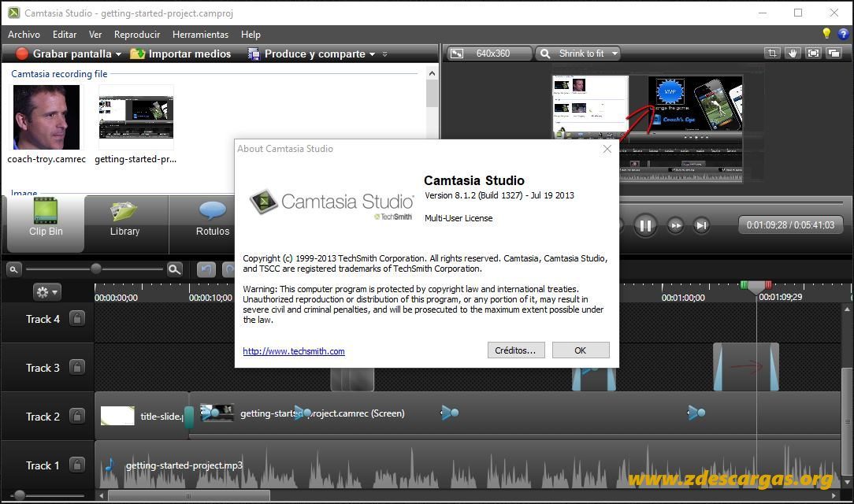Screen dimensions: 854x504
Task: Click Importar medios
Action: pyautogui.click(x=180, y=54)
